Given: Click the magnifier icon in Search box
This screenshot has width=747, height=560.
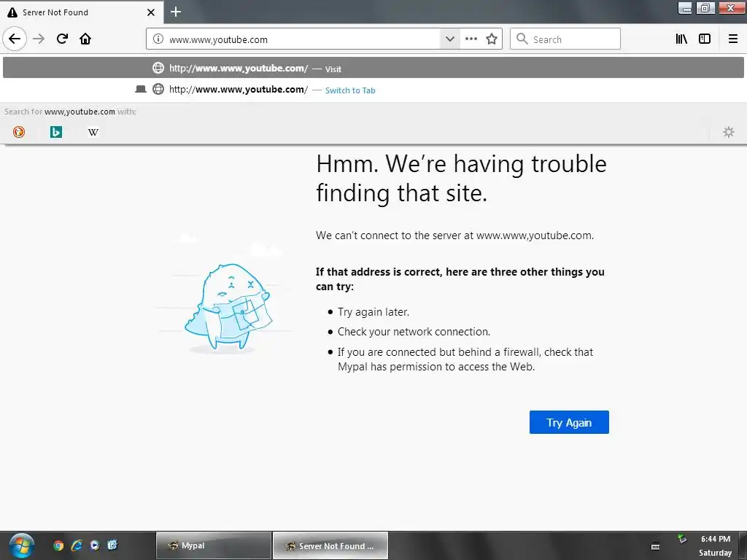Looking at the screenshot, I should [522, 39].
